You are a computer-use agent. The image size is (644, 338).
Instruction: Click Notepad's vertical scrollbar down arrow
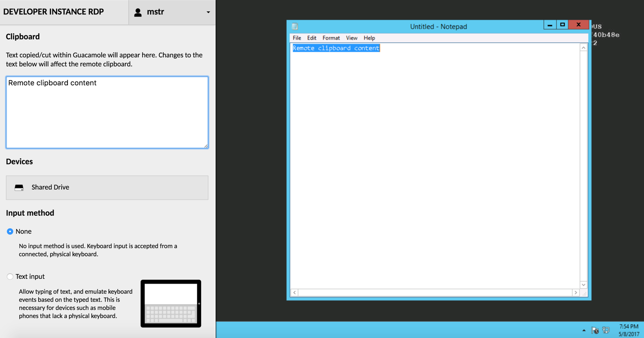[583, 285]
